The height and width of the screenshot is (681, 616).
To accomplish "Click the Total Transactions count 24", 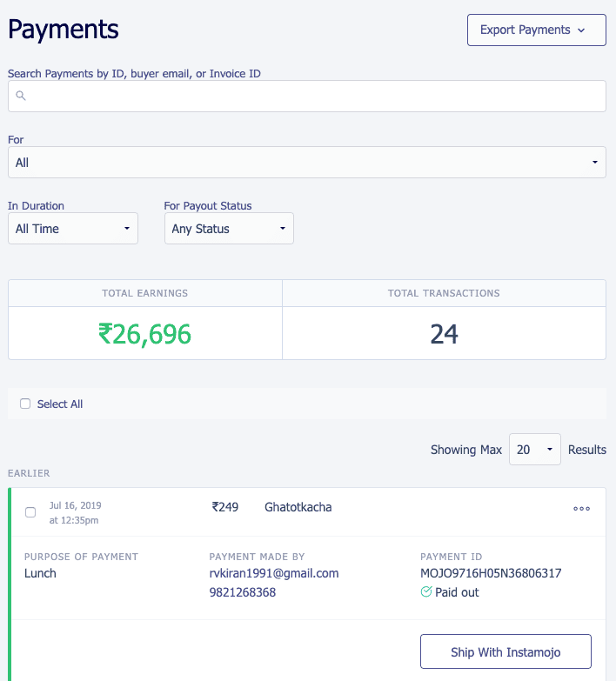I will [x=444, y=334].
